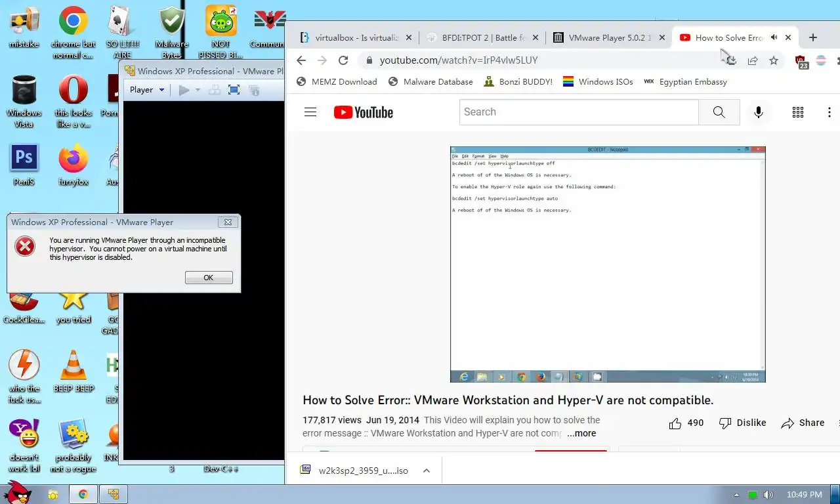
Task: Switch to the 'VMware Player 5.0.2' tab
Action: pyautogui.click(x=609, y=37)
